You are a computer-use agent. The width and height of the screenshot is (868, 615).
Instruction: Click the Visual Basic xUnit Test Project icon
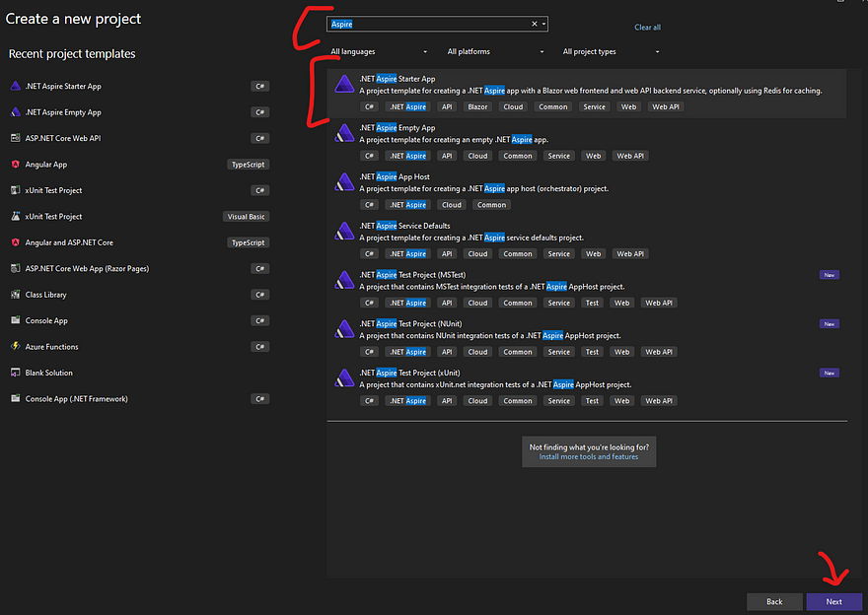(16, 216)
